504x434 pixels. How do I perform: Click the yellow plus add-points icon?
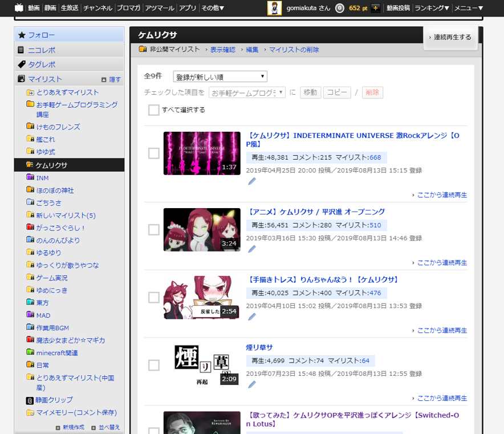(375, 8)
